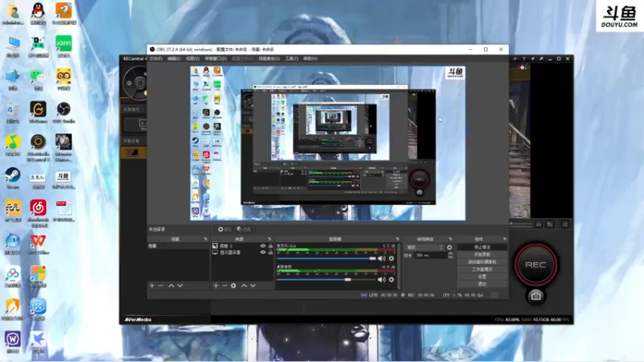Open settings gear for first mixer channel
The height and width of the screenshot is (362, 644).
[x=391, y=258]
